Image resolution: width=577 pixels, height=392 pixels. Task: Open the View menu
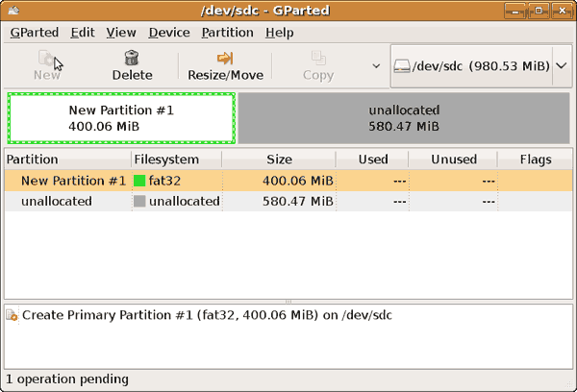tap(121, 33)
